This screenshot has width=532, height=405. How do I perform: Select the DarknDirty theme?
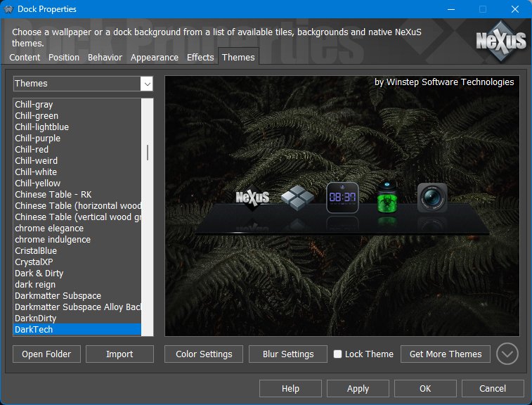tap(77, 318)
